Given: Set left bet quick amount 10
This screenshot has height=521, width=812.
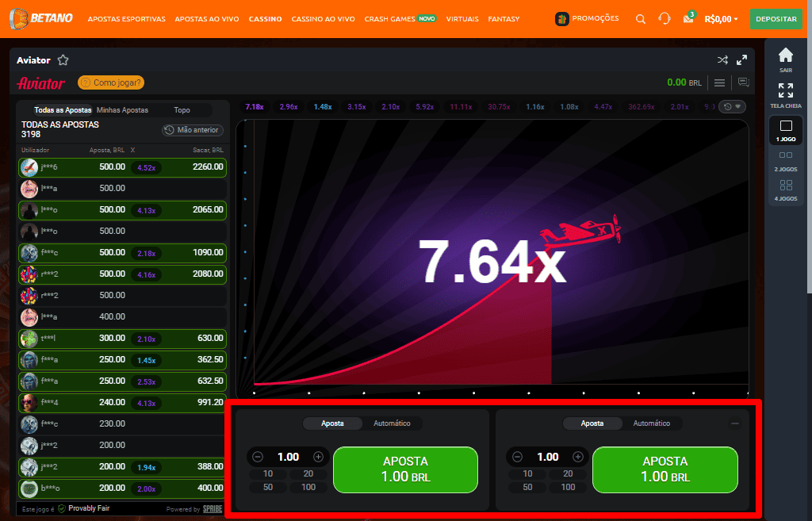Looking at the screenshot, I should click(268, 473).
